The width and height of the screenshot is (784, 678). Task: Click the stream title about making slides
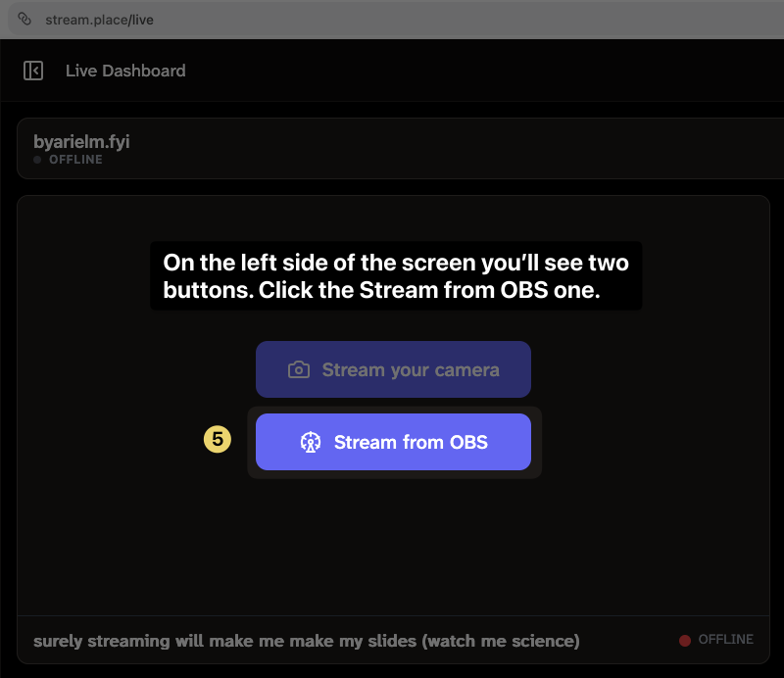[x=307, y=641]
